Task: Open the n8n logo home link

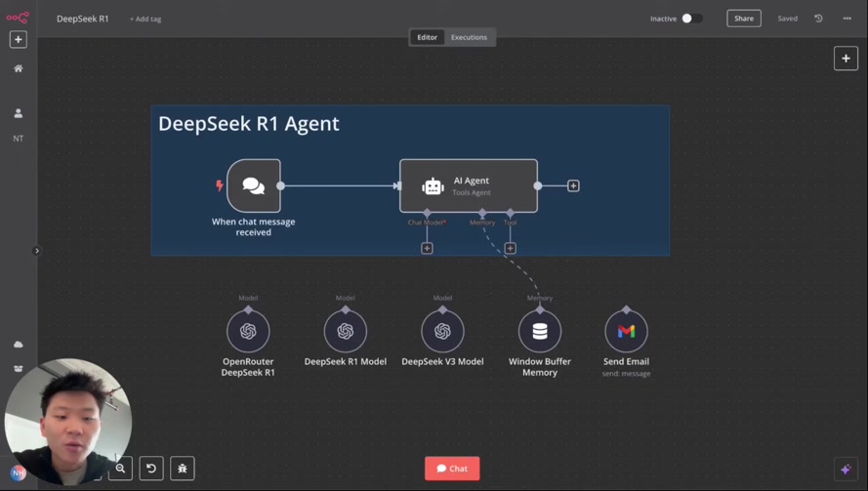Action: click(x=18, y=18)
